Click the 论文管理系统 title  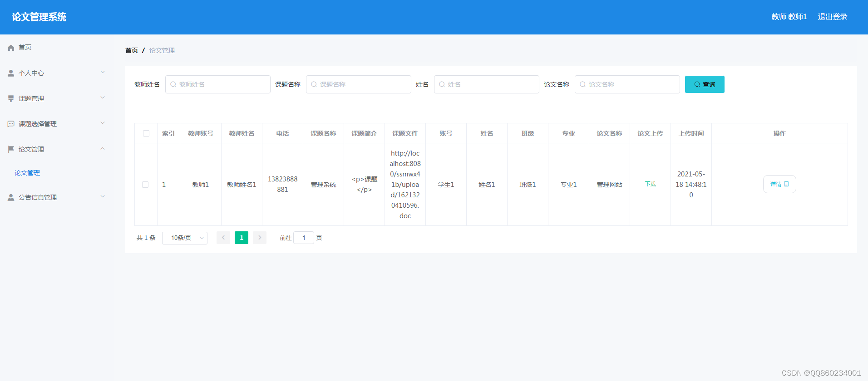tap(39, 17)
